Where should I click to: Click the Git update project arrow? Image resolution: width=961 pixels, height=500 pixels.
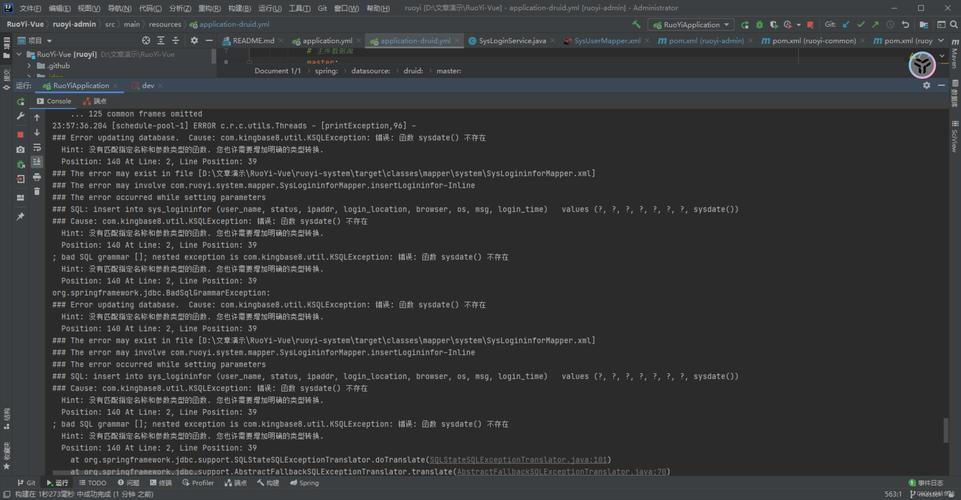click(846, 25)
